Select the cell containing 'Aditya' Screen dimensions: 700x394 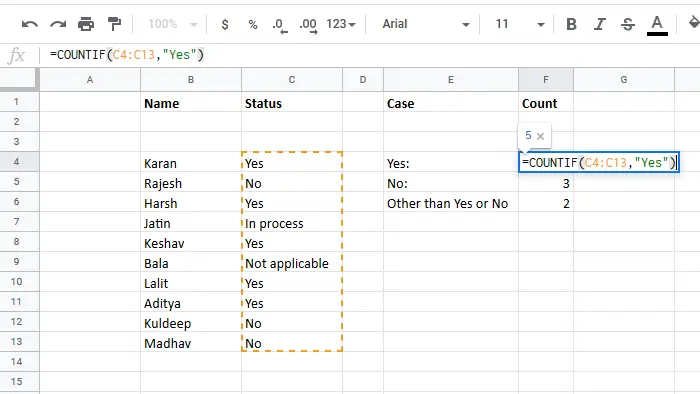pos(191,303)
